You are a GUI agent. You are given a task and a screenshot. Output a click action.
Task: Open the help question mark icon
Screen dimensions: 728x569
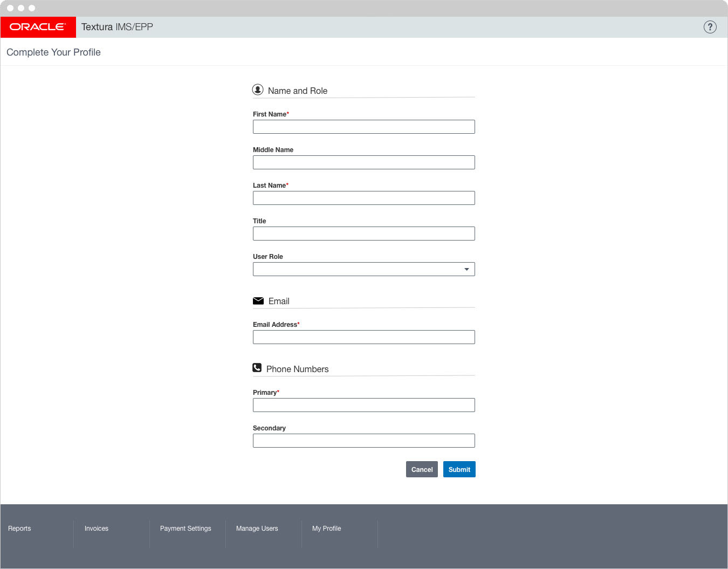(x=710, y=27)
